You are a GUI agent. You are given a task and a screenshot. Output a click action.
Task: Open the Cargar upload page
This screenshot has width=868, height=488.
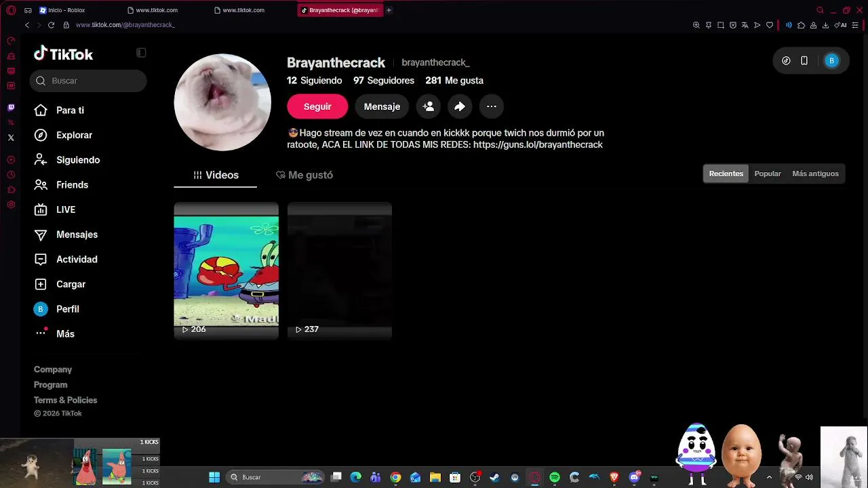click(60, 284)
